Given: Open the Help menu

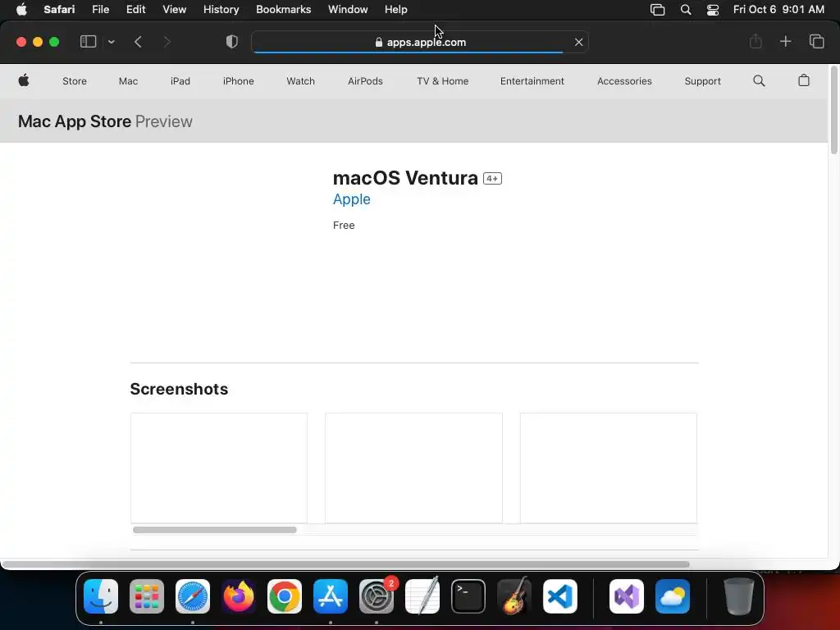Looking at the screenshot, I should coord(396,10).
